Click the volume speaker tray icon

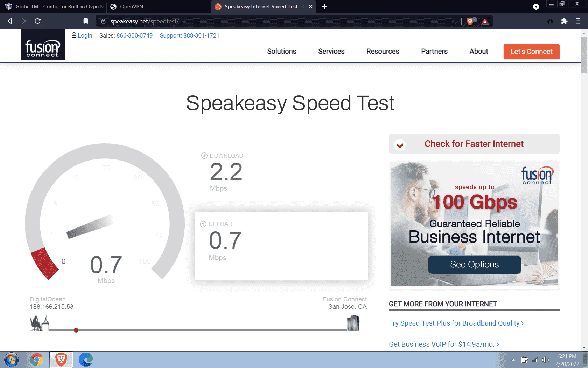[x=546, y=360]
